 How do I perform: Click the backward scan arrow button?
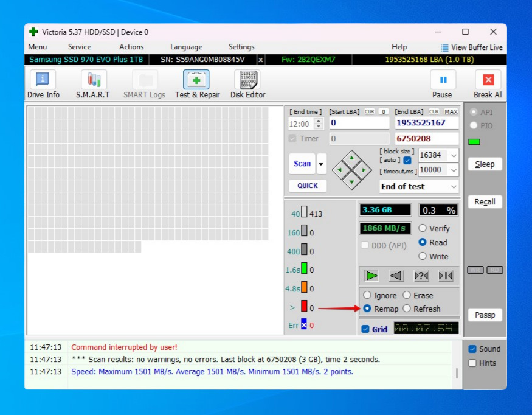pyautogui.click(x=396, y=276)
